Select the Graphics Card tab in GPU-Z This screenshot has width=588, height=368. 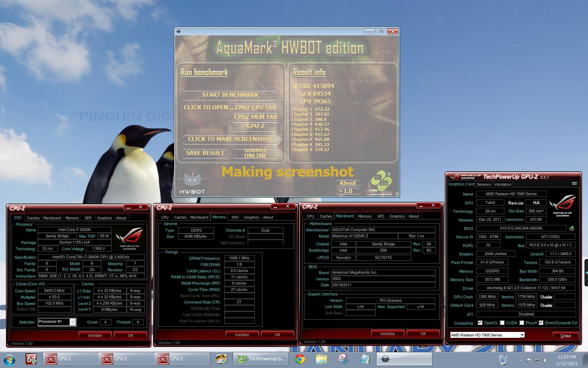click(x=461, y=184)
